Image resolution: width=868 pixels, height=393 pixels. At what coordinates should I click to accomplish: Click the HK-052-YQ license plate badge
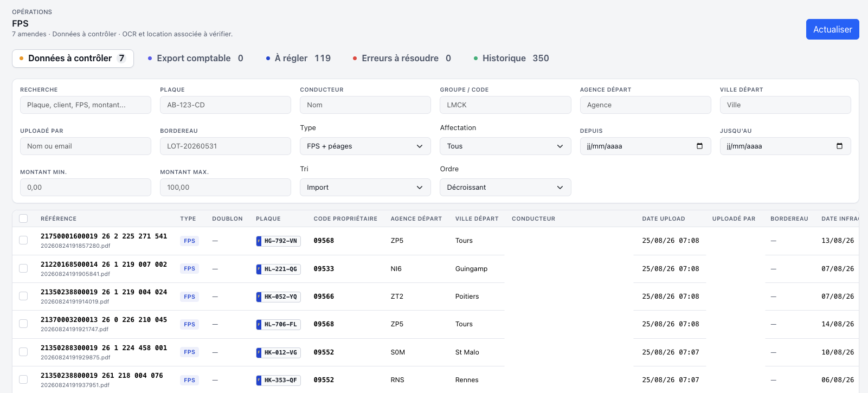coord(278,297)
